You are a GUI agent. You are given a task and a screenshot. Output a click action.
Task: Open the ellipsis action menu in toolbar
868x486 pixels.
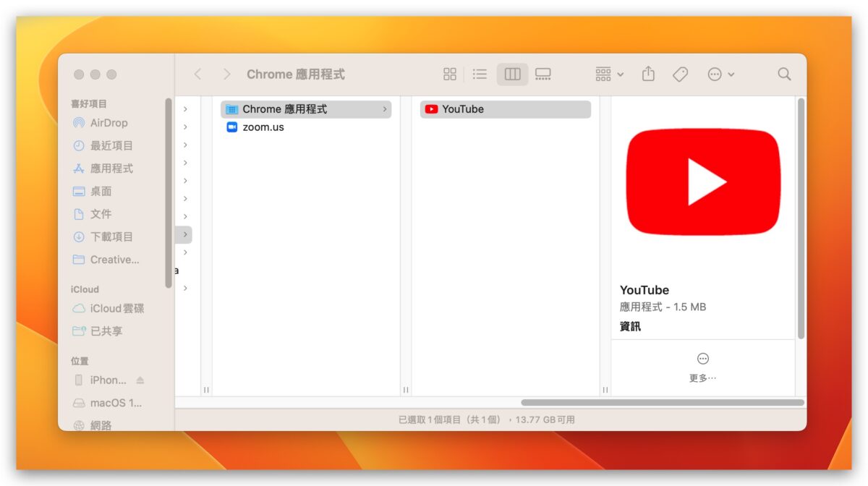720,74
